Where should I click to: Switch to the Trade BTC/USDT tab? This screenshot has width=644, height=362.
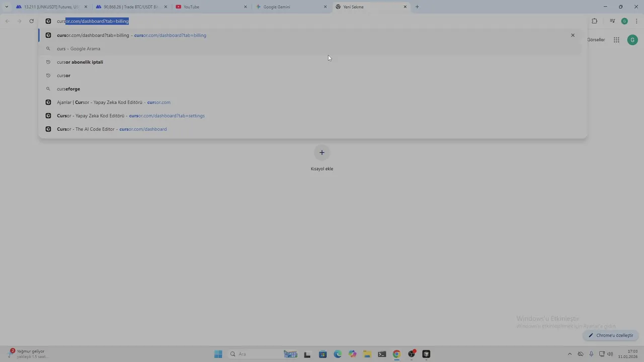(132, 7)
